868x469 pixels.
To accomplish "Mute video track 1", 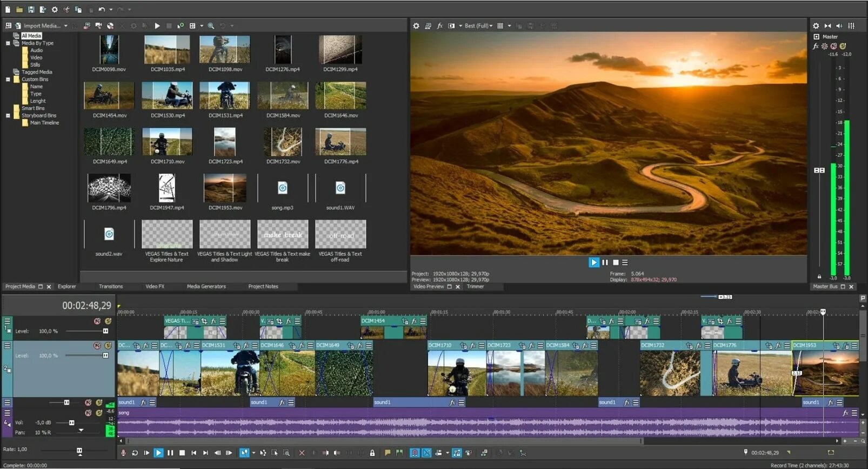I will (x=97, y=321).
